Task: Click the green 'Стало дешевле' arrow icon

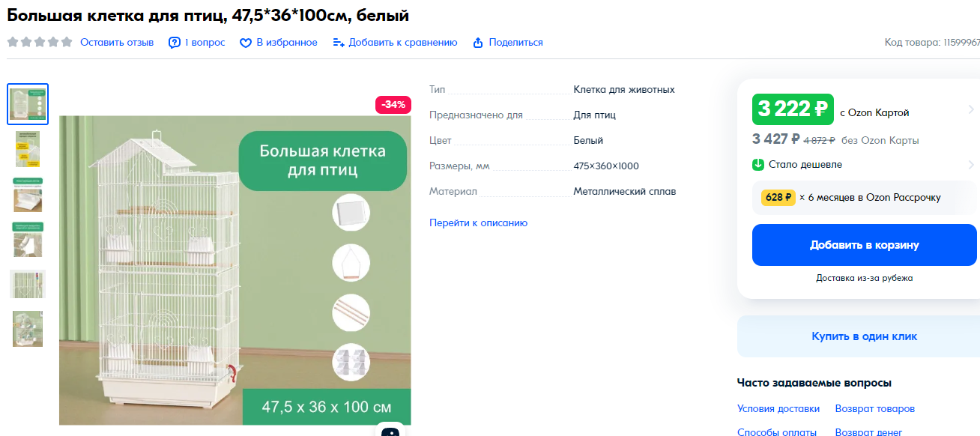Action: coord(758,164)
